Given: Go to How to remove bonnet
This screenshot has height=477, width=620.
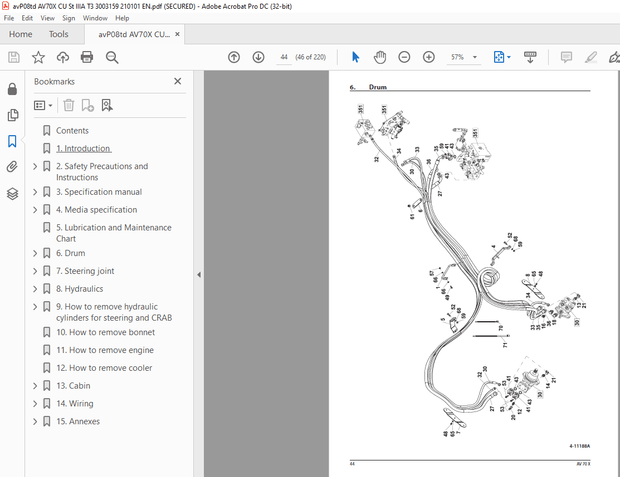Looking at the screenshot, I should 106,332.
